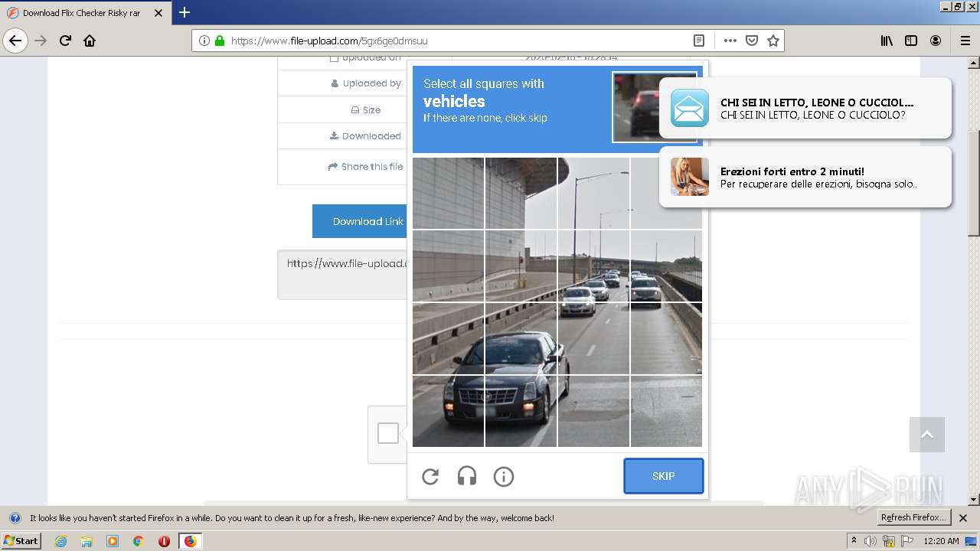Get a new captcha challenge
This screenshot has height=551, width=980.
tap(430, 477)
